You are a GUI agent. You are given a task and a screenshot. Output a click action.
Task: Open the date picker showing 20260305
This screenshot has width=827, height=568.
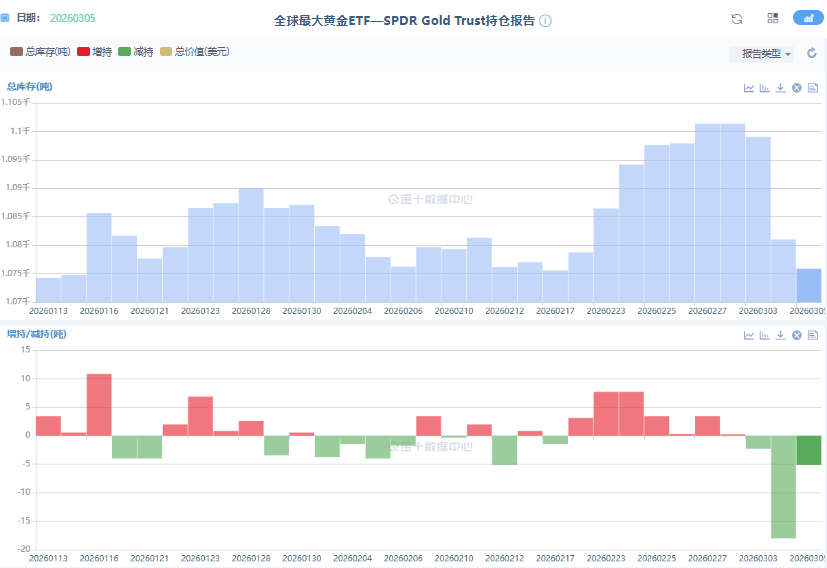(x=72, y=19)
